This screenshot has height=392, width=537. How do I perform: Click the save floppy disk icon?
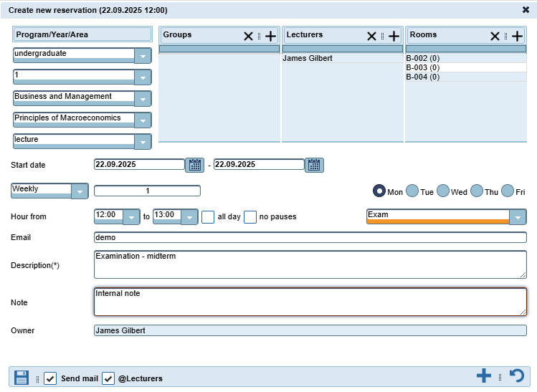tap(22, 378)
